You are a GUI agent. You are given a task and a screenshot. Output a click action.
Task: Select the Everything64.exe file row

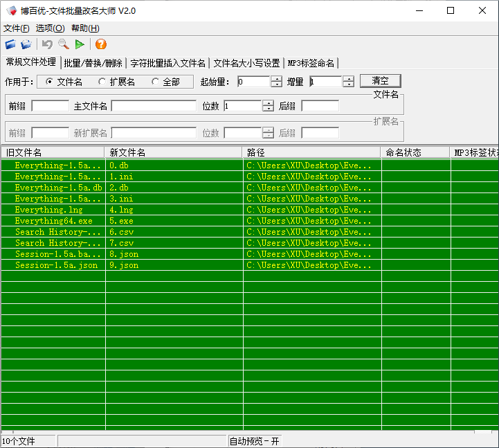point(53,221)
